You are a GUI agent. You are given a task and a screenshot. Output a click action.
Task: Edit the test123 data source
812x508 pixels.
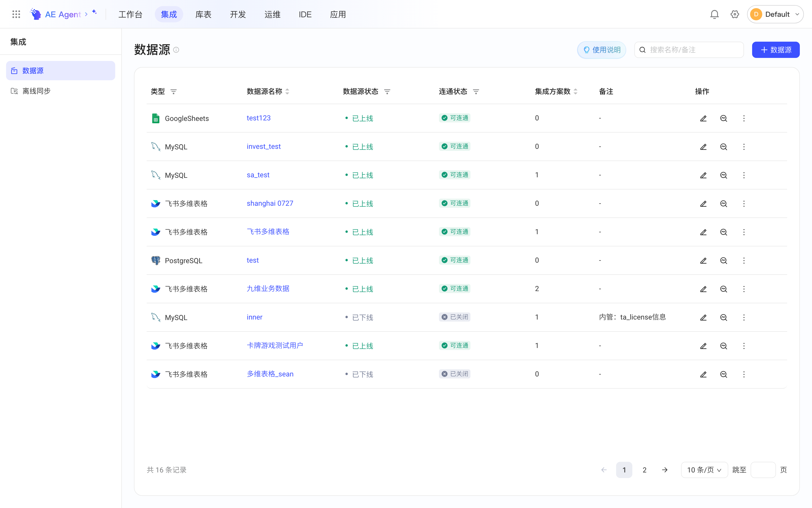click(x=703, y=118)
